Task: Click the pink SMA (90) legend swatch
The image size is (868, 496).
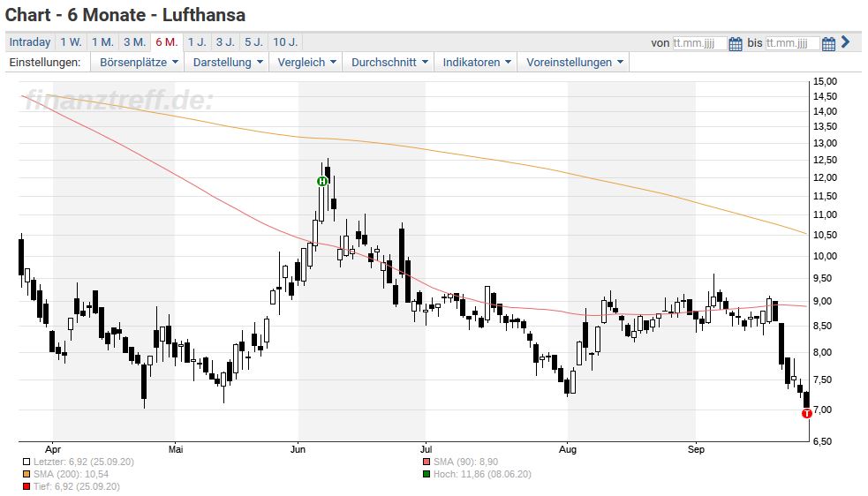Action: click(426, 462)
